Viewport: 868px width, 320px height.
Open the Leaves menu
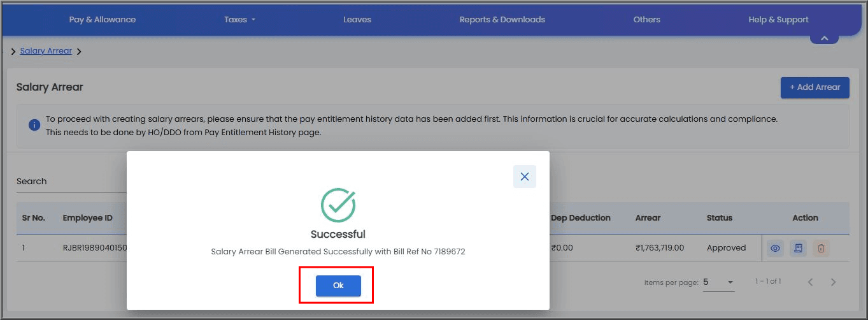pyautogui.click(x=357, y=20)
